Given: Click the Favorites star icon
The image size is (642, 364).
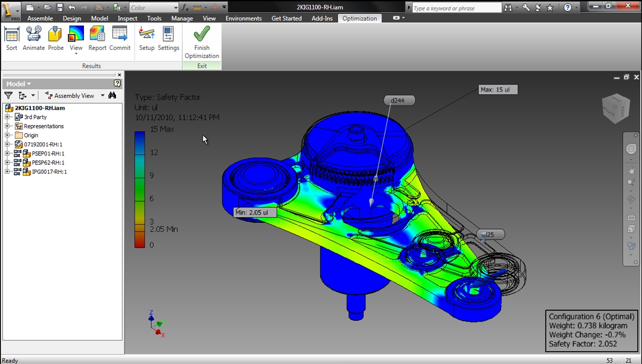Looking at the screenshot, I should pyautogui.click(x=550, y=7).
